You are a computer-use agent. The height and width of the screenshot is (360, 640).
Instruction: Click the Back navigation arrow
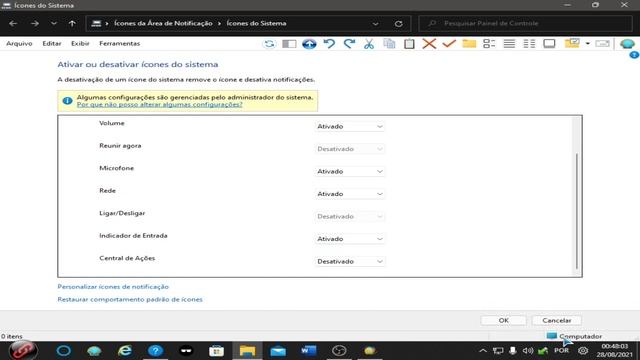tap(13, 24)
